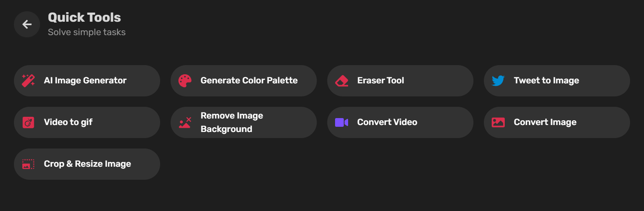Image resolution: width=644 pixels, height=211 pixels.
Task: Open Convert Video text
Action: (x=387, y=122)
